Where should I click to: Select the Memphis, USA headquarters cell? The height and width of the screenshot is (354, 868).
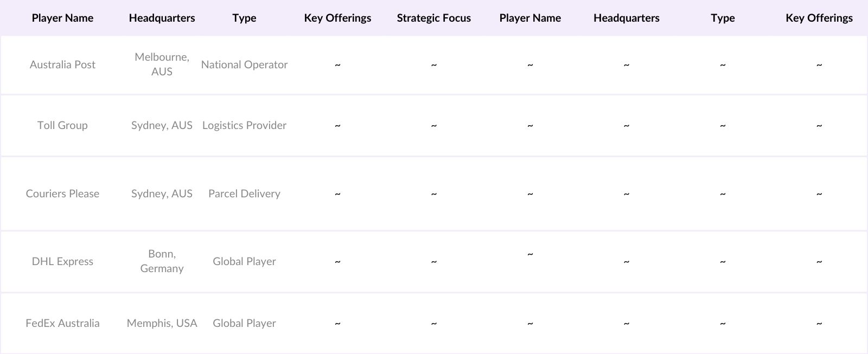[162, 323]
